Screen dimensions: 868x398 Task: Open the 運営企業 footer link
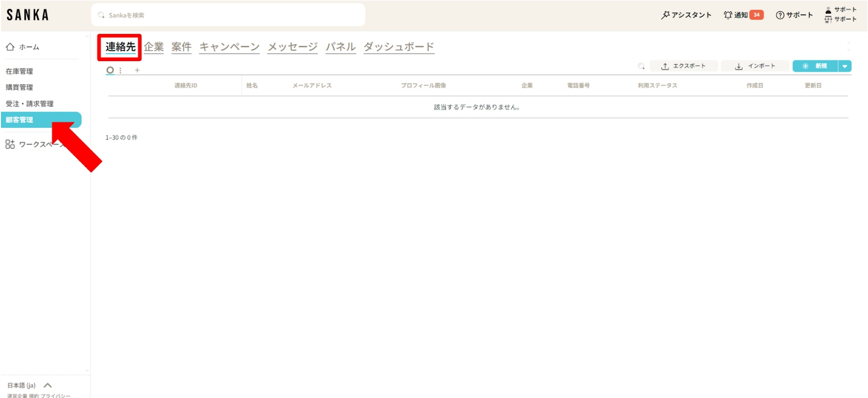coord(17,396)
